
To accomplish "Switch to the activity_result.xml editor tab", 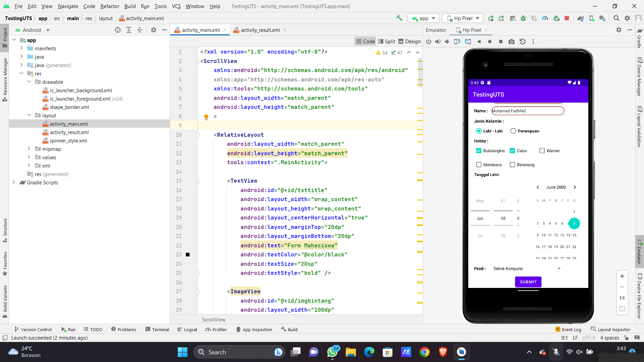I will [x=260, y=30].
